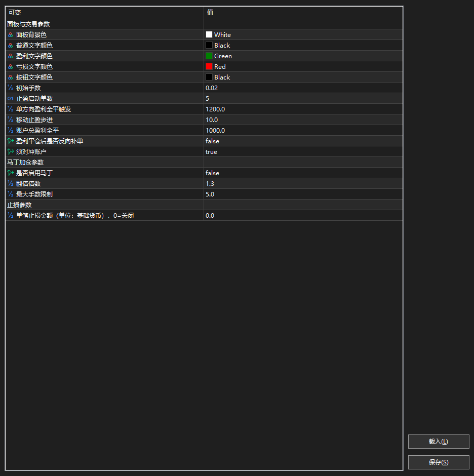
Task: Edit the 1200.0 value field
Action: pos(303,109)
